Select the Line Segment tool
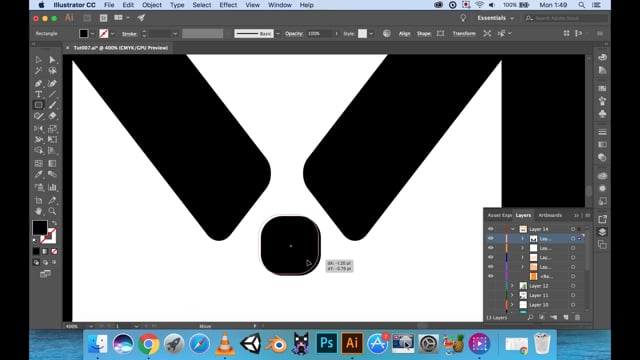Image resolution: width=640 pixels, height=360 pixels. [x=52, y=94]
